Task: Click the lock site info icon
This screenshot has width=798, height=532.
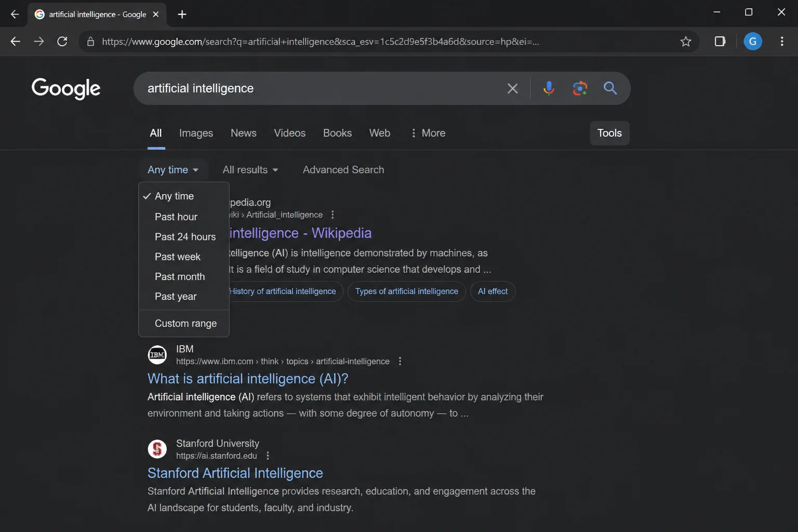Action: (90, 42)
